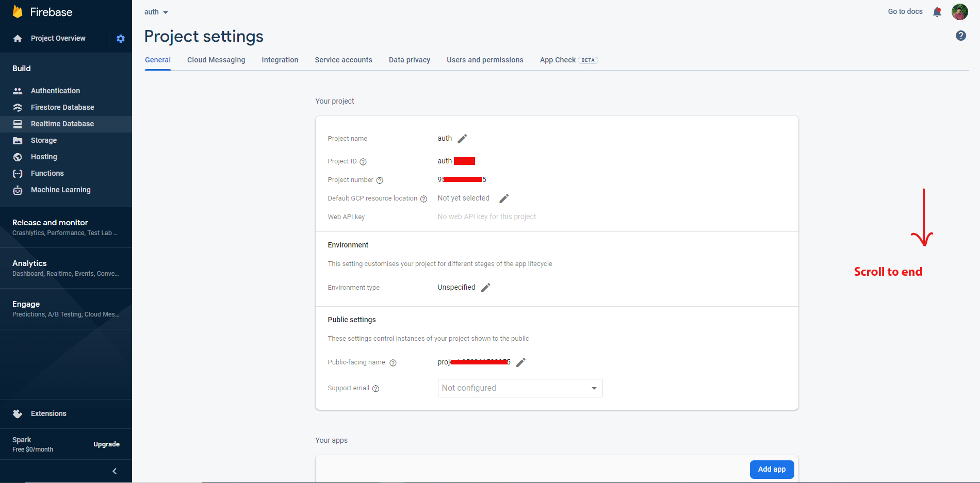
Task: Open the help question mark icon
Action: [960, 36]
